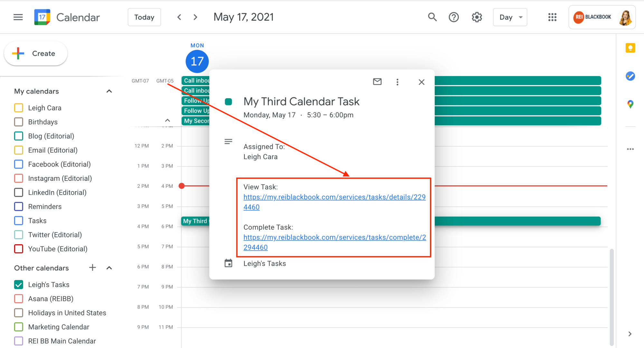Open the Day view dropdown
The image size is (644, 348).
(510, 17)
